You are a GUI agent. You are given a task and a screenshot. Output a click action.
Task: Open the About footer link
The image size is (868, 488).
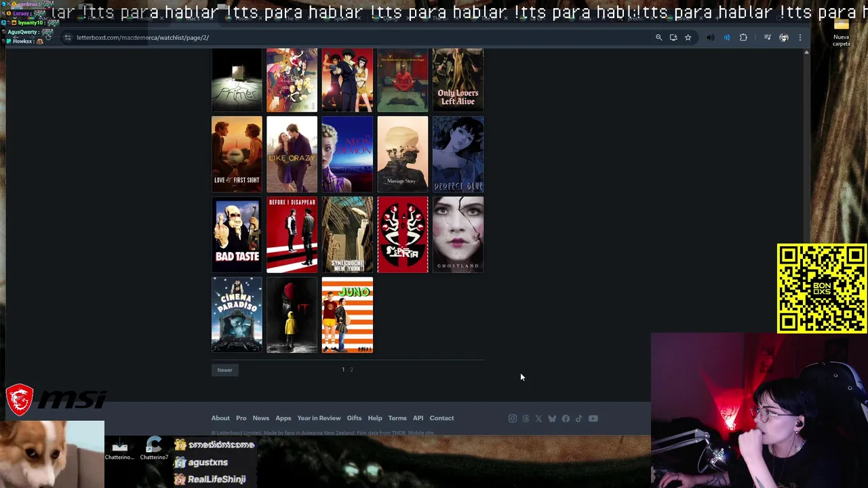tap(220, 418)
